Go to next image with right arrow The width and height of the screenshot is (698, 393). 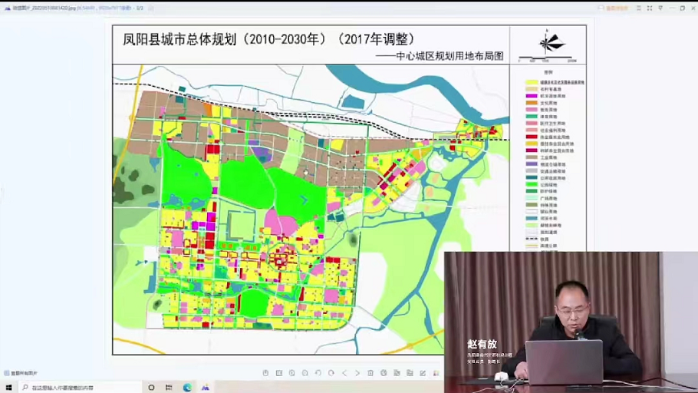click(x=357, y=373)
